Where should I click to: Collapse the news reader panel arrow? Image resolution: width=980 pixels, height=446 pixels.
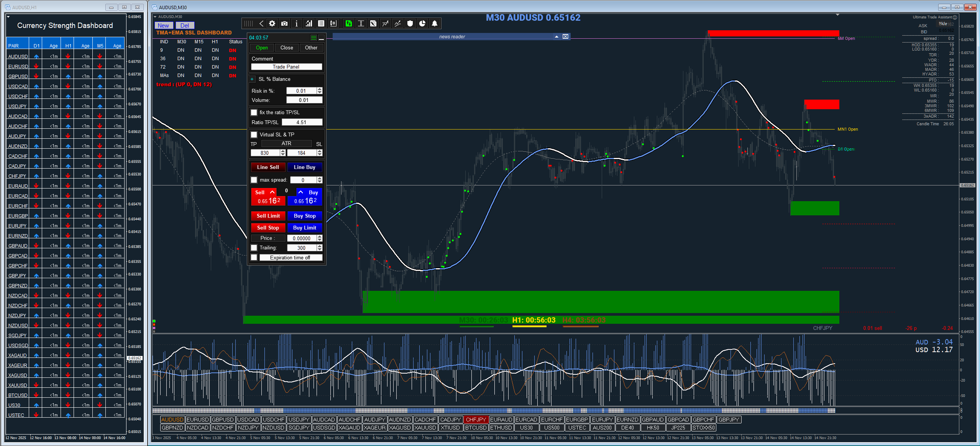pos(556,37)
